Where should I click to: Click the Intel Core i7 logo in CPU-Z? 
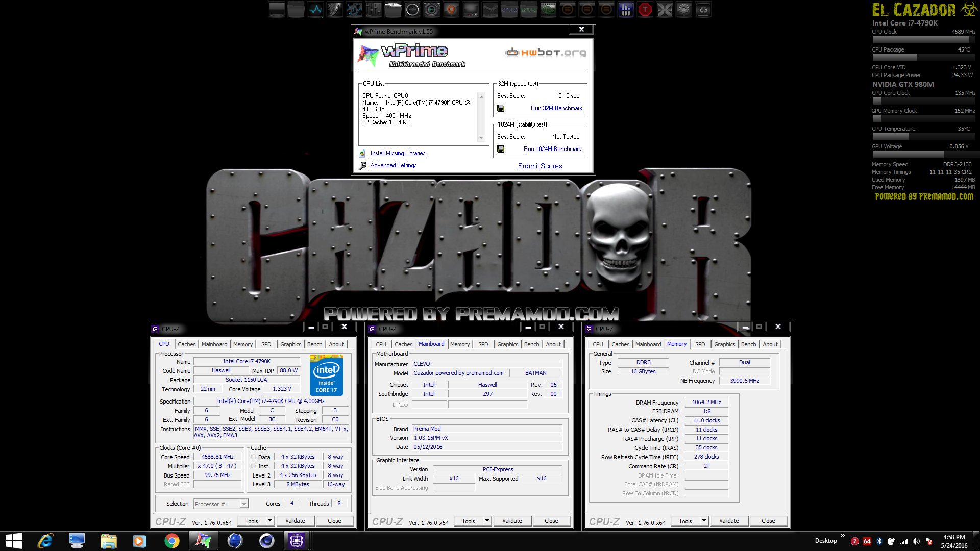click(326, 375)
